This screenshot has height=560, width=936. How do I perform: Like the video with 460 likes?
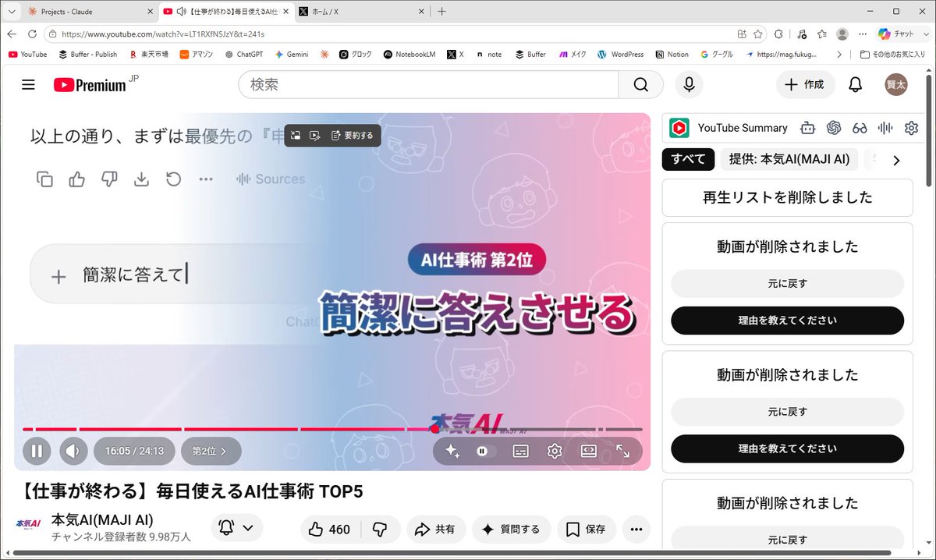click(x=328, y=530)
